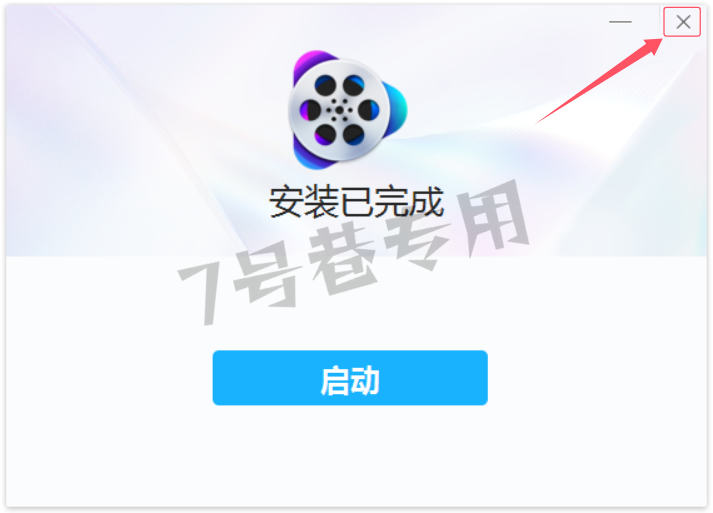The height and width of the screenshot is (513, 713).
Task: Click the 动 character on the blue button
Action: pyautogui.click(x=365, y=380)
